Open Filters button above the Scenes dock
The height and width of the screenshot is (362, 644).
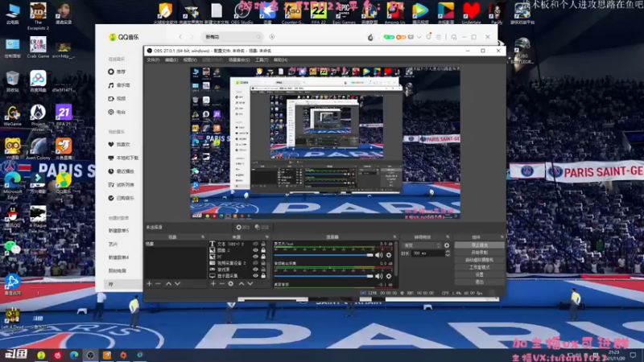tap(262, 227)
